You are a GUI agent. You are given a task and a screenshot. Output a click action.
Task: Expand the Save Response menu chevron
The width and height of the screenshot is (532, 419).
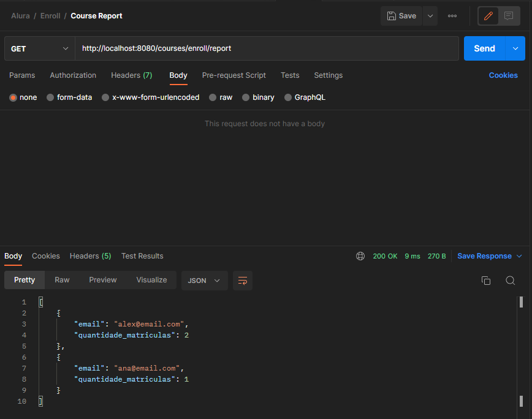point(519,256)
